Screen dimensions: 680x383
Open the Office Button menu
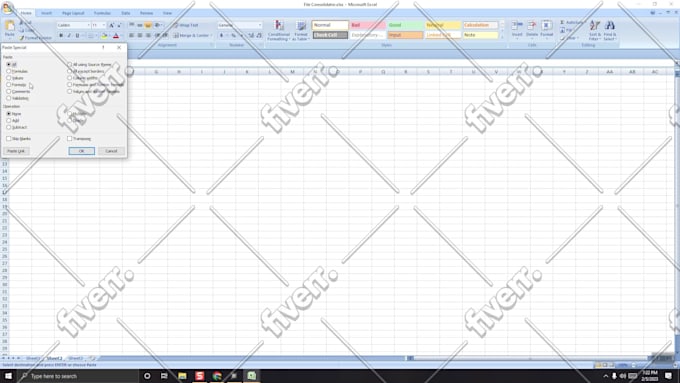point(7,7)
